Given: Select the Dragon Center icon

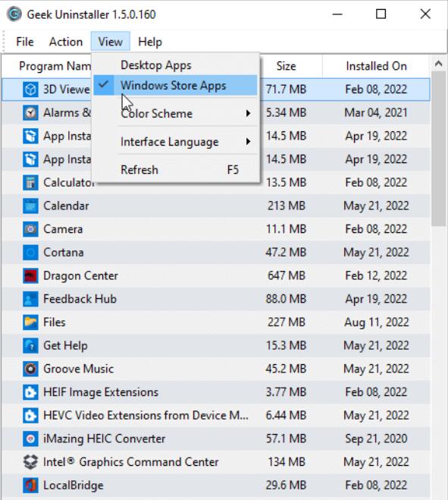Looking at the screenshot, I should [30, 275].
